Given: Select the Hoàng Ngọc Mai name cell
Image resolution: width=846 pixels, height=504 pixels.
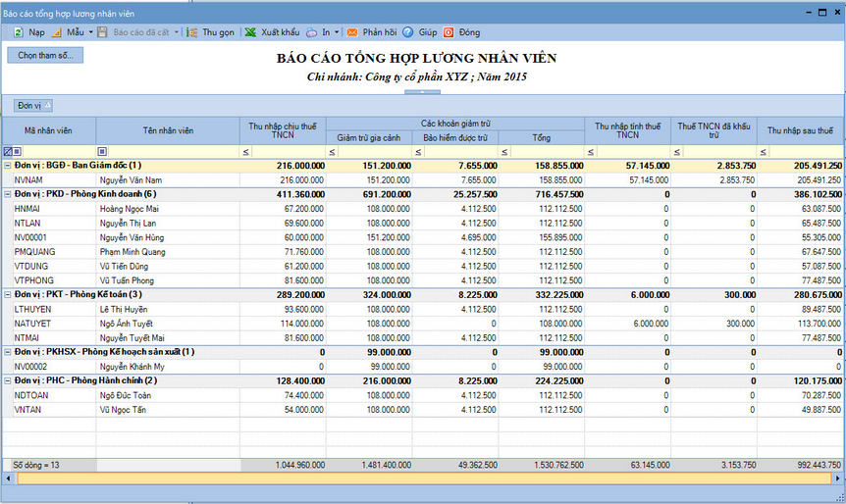Looking at the screenshot, I should (168, 209).
